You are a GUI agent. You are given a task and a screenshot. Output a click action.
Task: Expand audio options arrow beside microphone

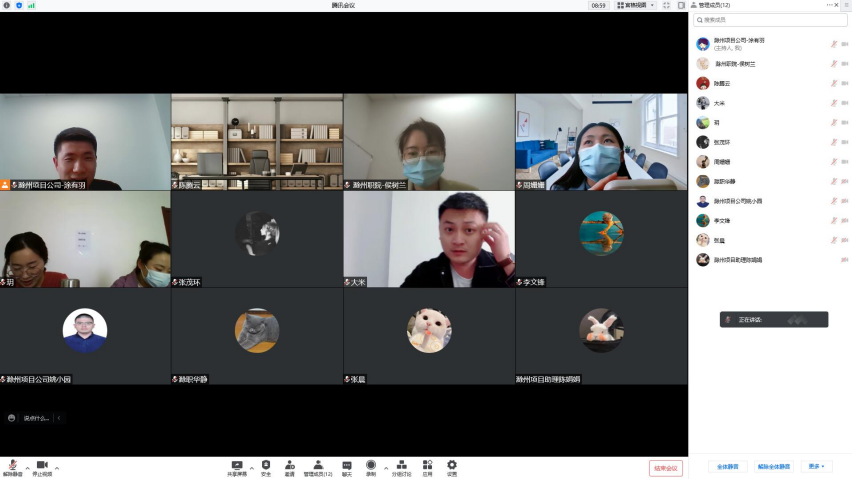(x=27, y=467)
